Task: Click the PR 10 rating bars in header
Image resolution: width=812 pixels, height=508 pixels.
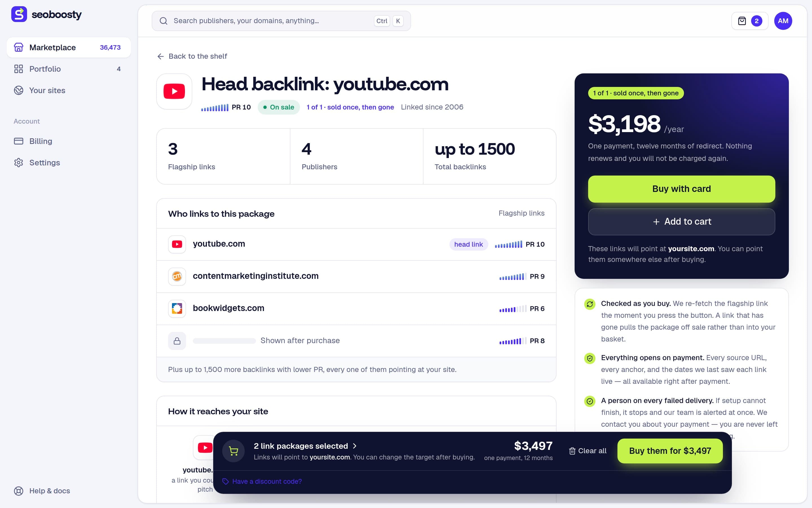Action: click(215, 108)
